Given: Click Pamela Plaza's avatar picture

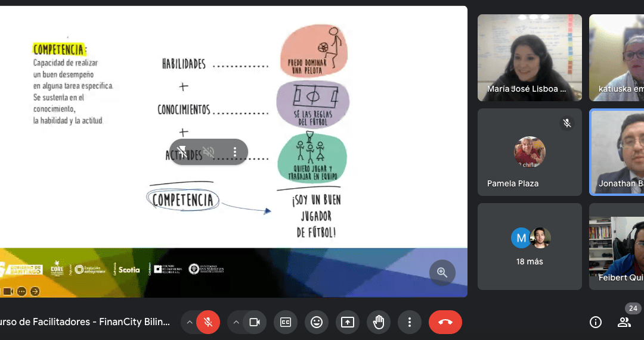Looking at the screenshot, I should pos(530,152).
